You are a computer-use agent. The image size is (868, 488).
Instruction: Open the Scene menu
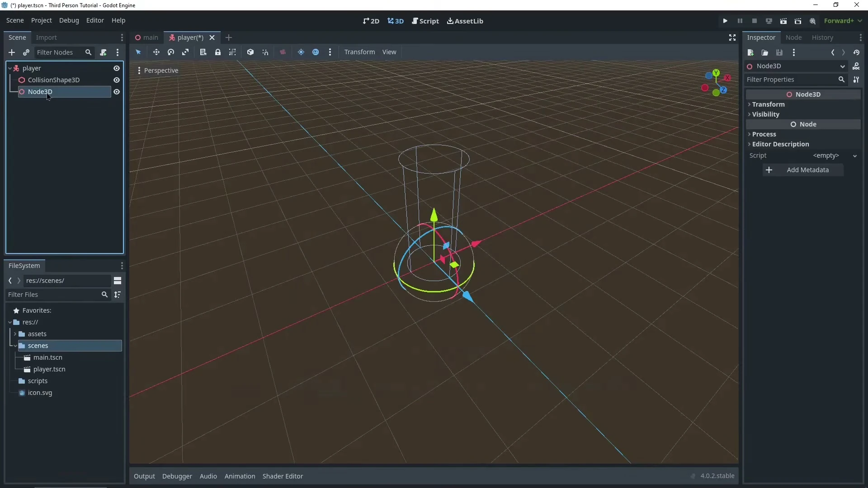15,20
